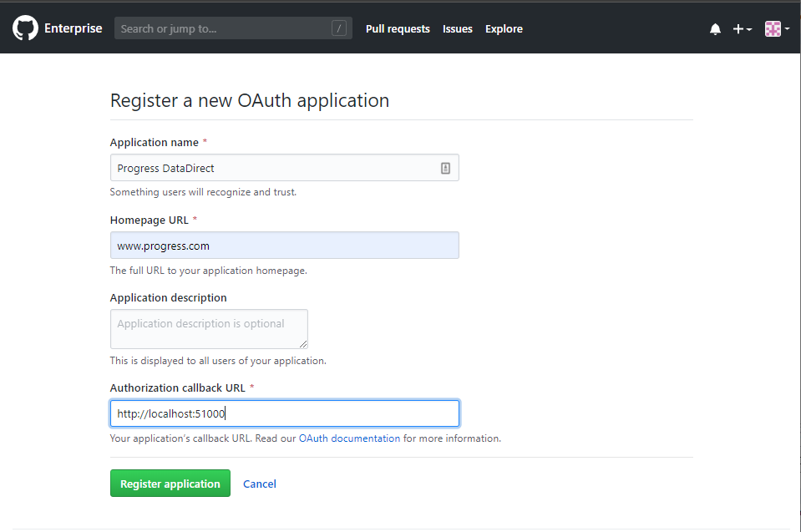Click the Register application button
The width and height of the screenshot is (801, 532).
pyautogui.click(x=170, y=483)
